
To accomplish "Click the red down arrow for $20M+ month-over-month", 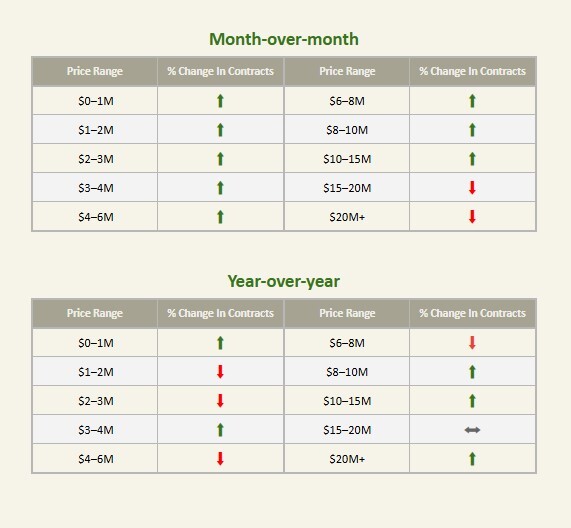I will point(472,217).
